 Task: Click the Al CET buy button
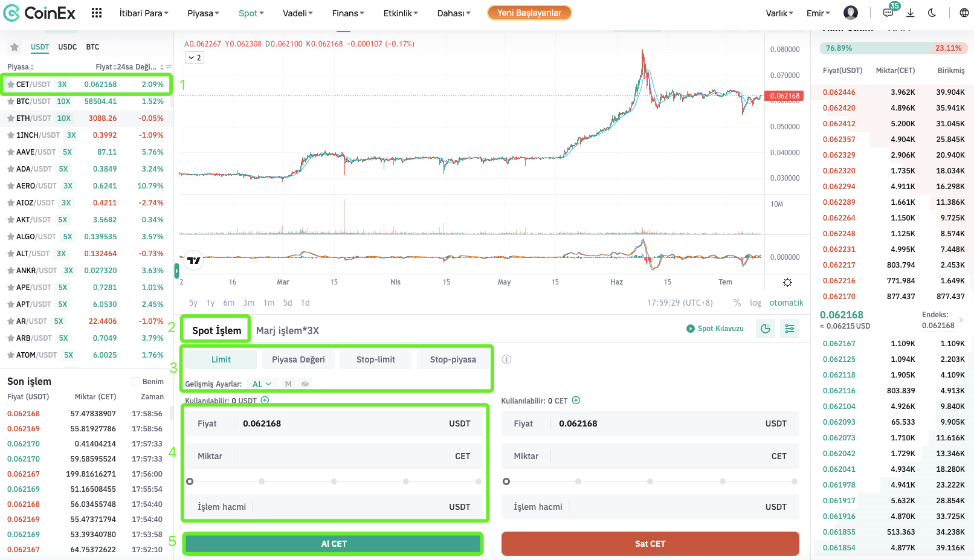coord(334,544)
